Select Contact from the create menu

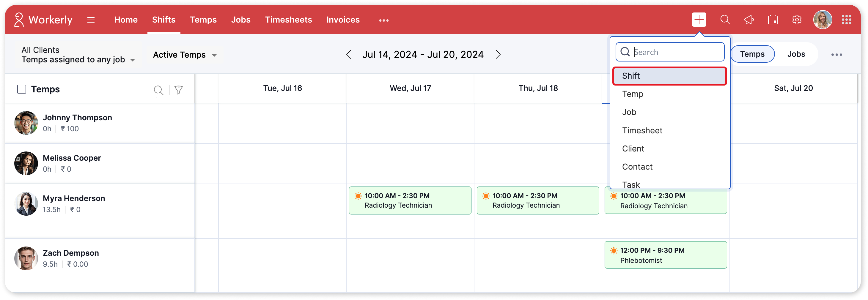point(669,167)
